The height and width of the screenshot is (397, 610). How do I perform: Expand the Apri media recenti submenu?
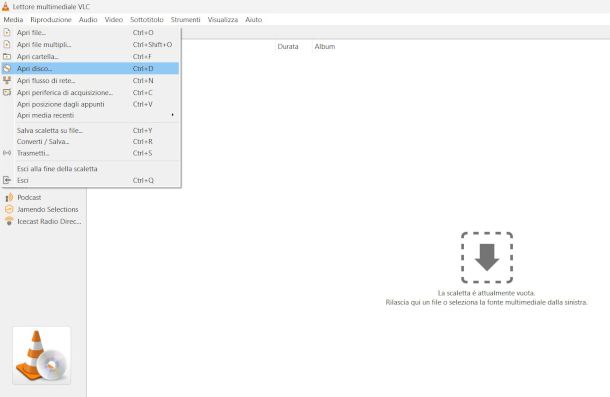click(x=90, y=115)
